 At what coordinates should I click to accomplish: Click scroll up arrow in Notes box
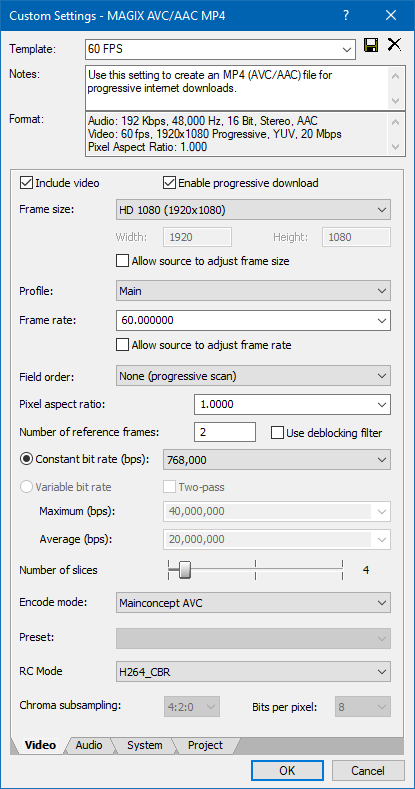click(x=396, y=76)
